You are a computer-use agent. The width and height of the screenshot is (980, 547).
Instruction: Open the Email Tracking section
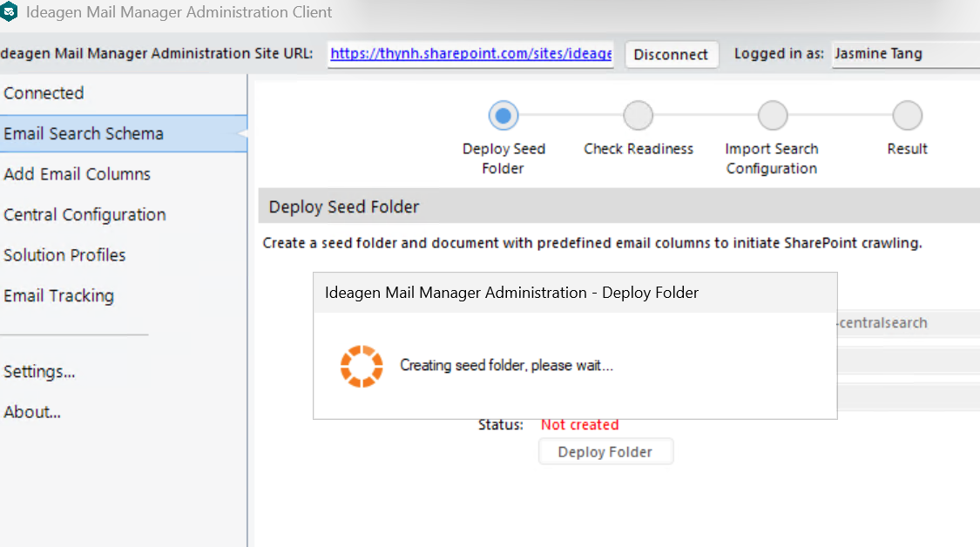pyautogui.click(x=58, y=295)
